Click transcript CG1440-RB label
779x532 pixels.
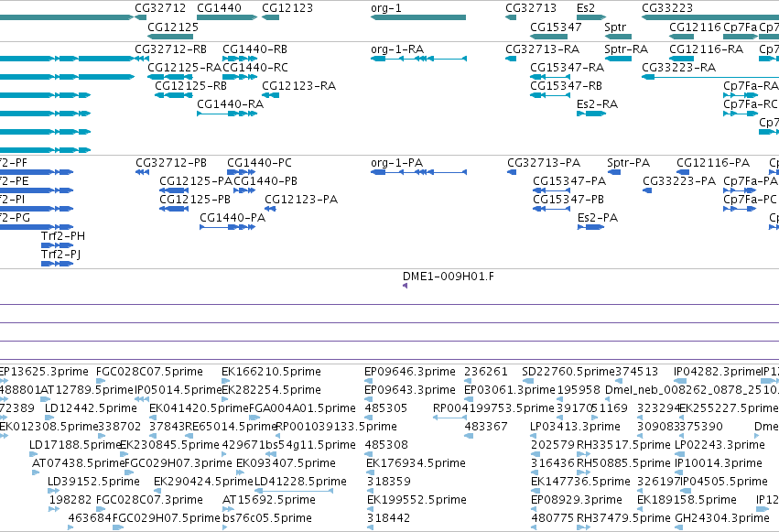coord(254,49)
